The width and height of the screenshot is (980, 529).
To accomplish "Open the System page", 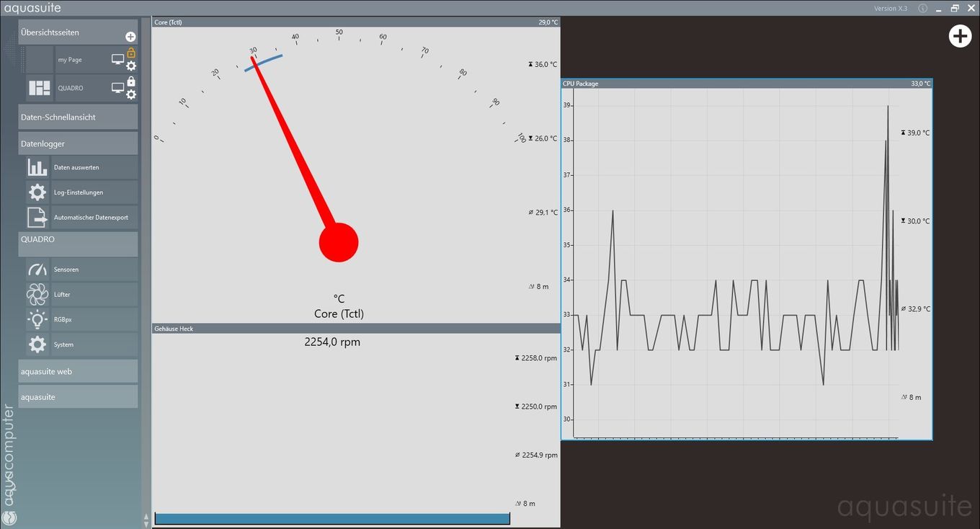I will tap(94, 344).
